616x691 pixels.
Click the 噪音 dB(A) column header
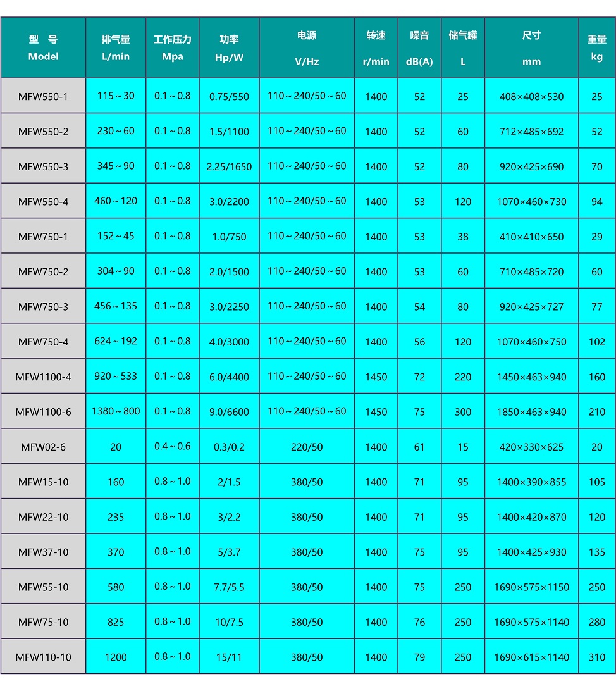coord(419,47)
